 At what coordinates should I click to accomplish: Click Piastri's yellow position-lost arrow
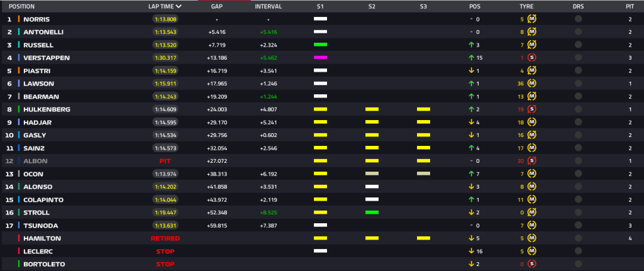point(472,70)
